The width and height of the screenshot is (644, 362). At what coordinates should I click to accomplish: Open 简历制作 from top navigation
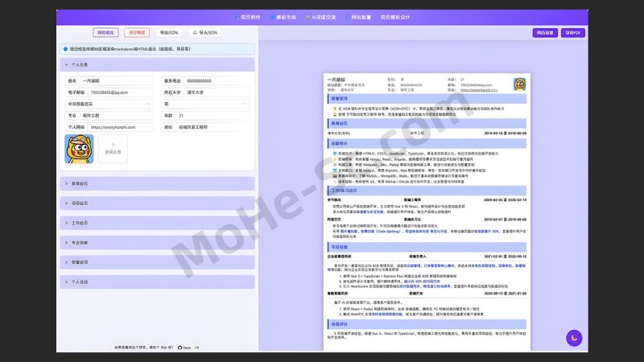pyautogui.click(x=249, y=16)
